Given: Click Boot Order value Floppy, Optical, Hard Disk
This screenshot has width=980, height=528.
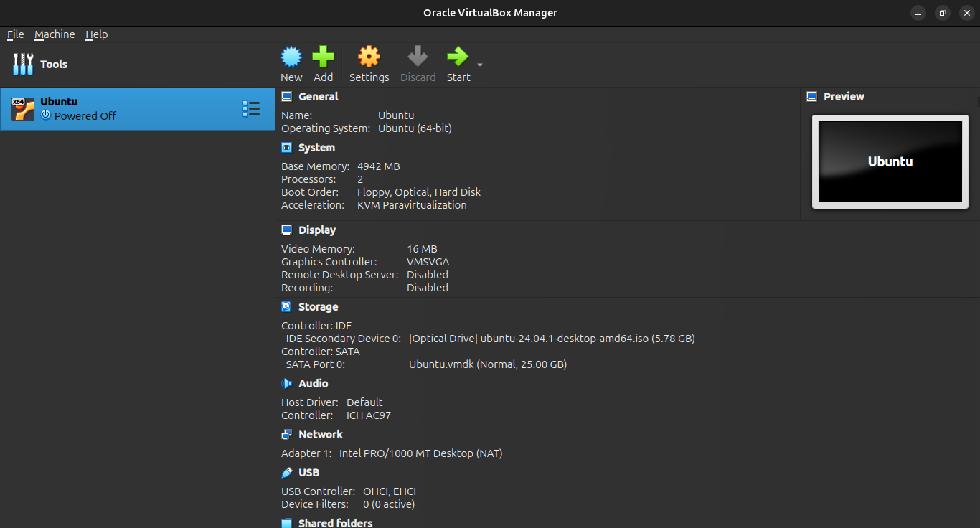Looking at the screenshot, I should 419,192.
